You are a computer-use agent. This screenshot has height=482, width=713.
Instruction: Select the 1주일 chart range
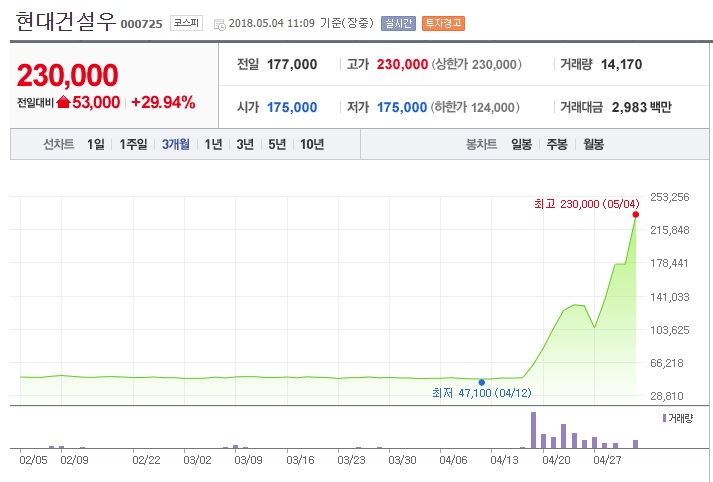tap(134, 144)
